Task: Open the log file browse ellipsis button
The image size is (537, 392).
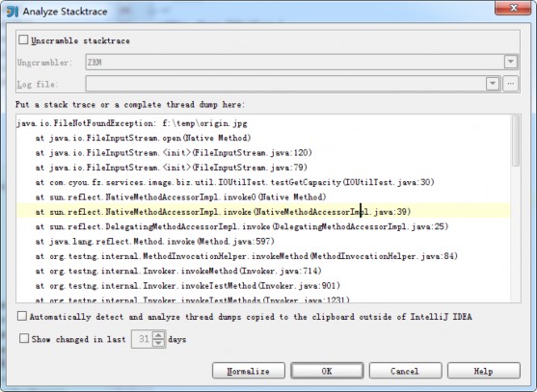Action: click(510, 84)
